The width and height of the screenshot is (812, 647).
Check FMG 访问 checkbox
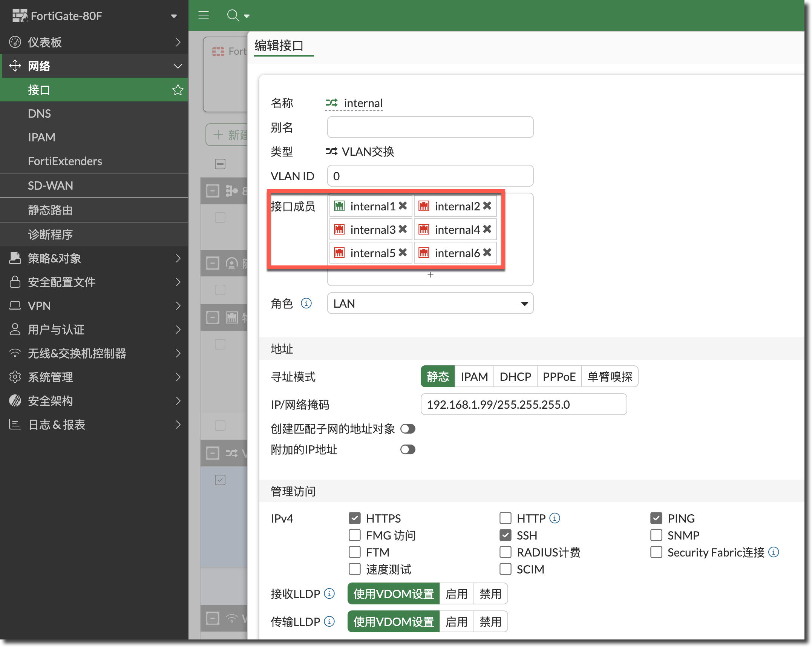[355, 535]
